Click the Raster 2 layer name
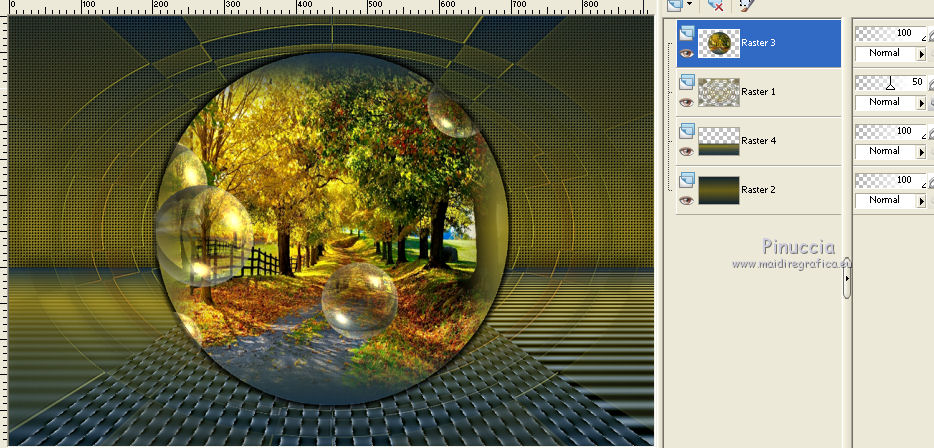 (758, 189)
